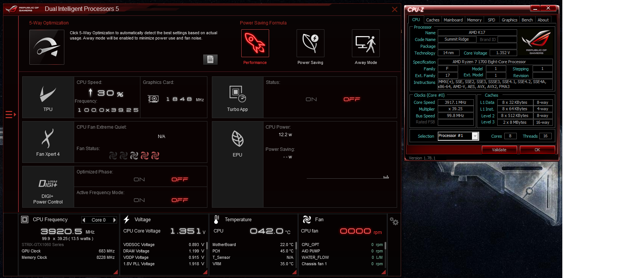Viewport: 644px width, 278px height.
Task: Click the Memory Clock row
Action: click(x=68, y=257)
